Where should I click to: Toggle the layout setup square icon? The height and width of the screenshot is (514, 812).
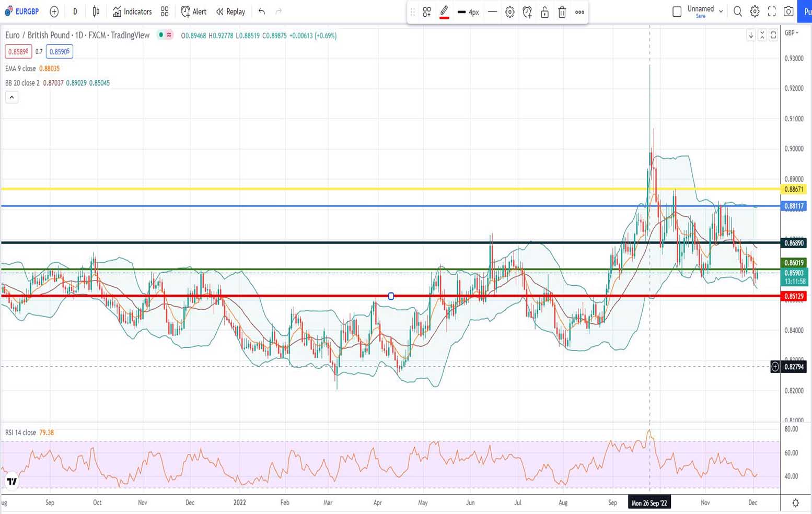pyautogui.click(x=677, y=11)
